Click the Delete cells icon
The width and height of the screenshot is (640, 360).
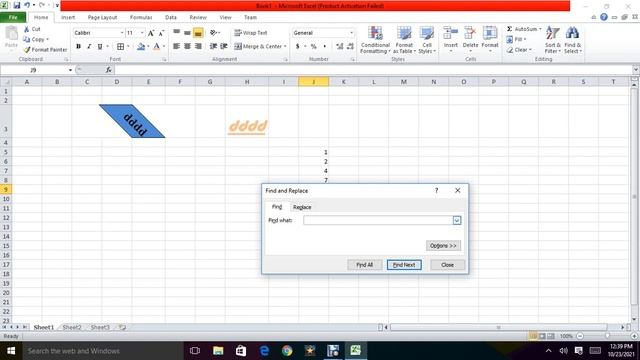[x=470, y=33]
